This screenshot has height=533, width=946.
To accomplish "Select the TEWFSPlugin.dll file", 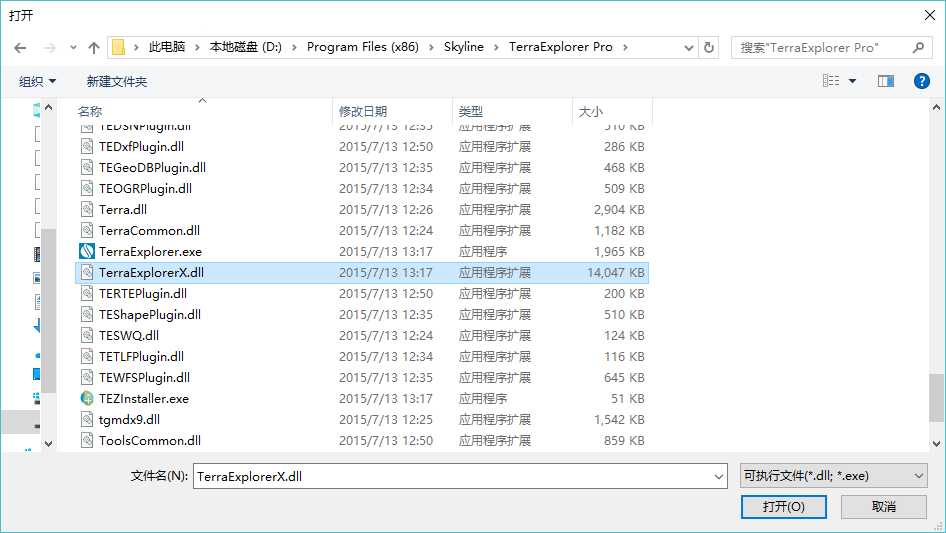I will click(144, 378).
